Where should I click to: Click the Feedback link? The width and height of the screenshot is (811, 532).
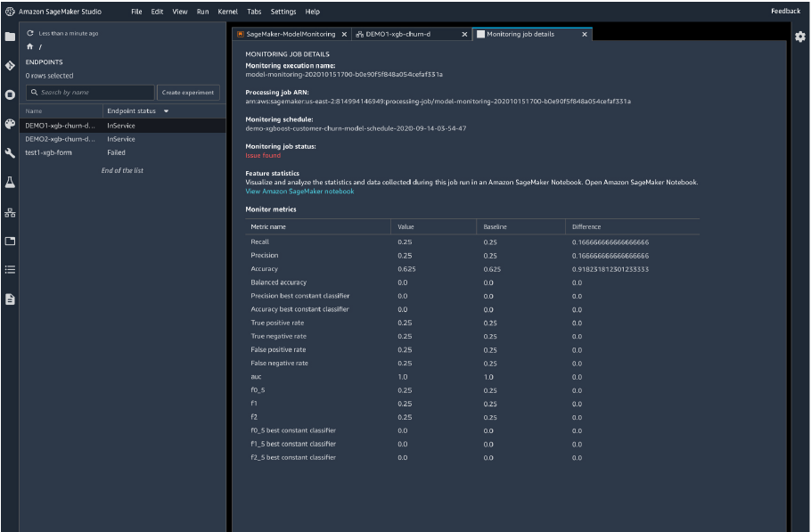784,11
